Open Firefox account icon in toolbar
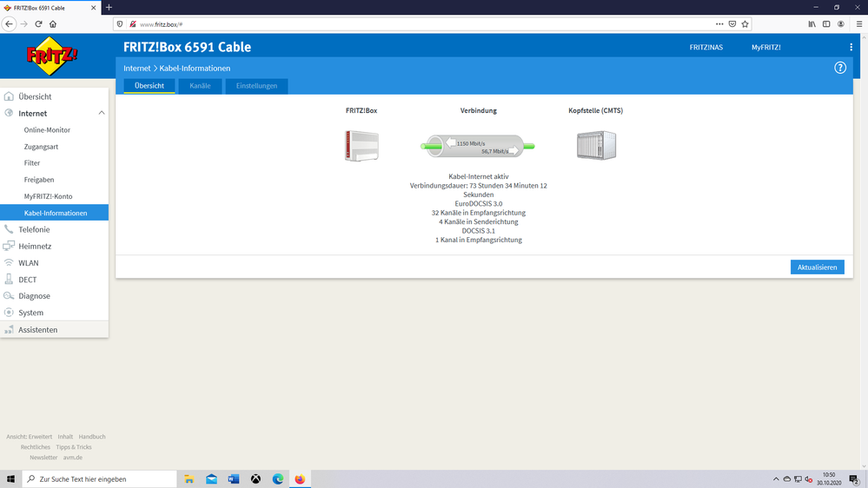This screenshot has height=488, width=868. (841, 23)
